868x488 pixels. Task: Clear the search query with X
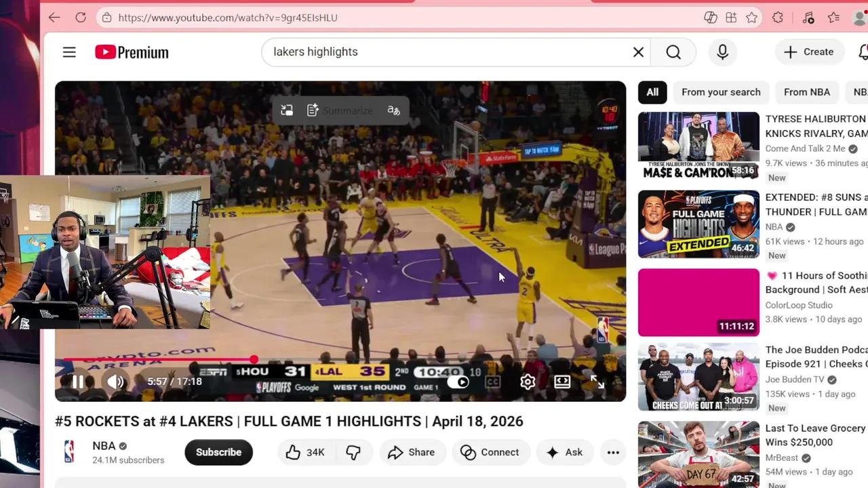(638, 52)
